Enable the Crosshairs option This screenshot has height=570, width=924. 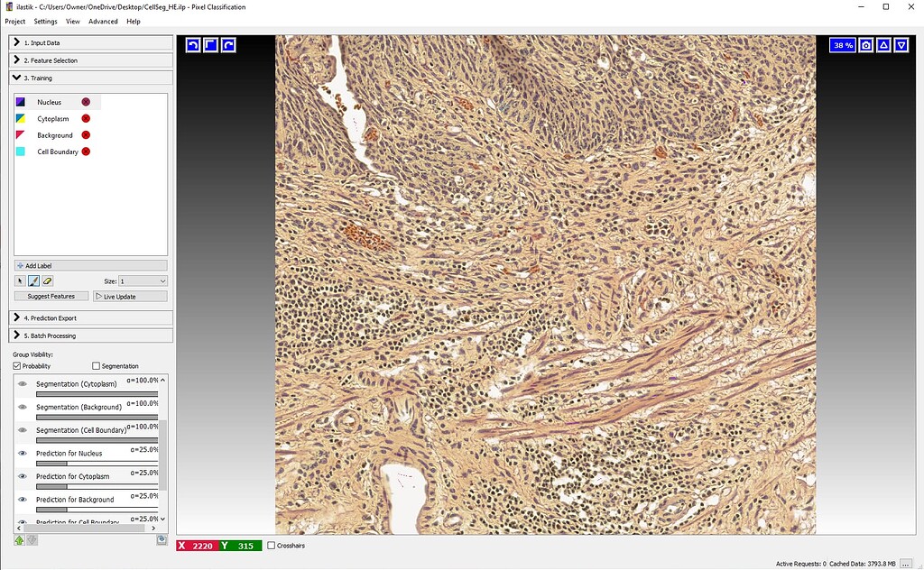[x=270, y=545]
